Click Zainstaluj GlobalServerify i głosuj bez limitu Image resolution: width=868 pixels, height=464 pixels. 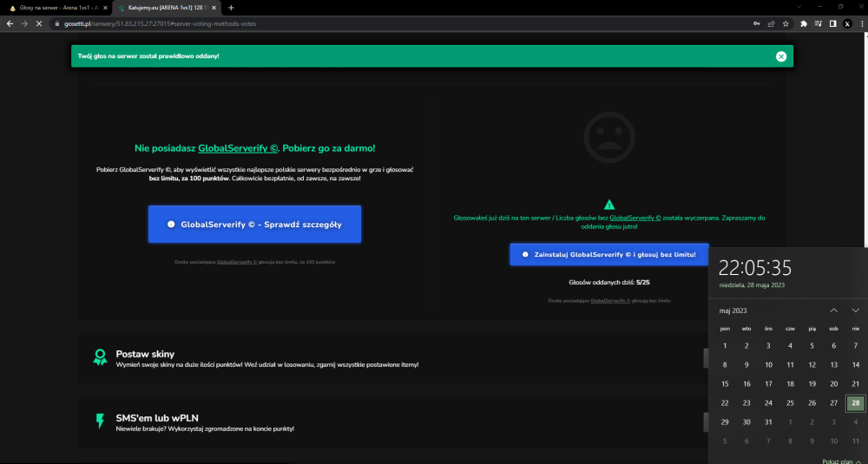pyautogui.click(x=609, y=254)
